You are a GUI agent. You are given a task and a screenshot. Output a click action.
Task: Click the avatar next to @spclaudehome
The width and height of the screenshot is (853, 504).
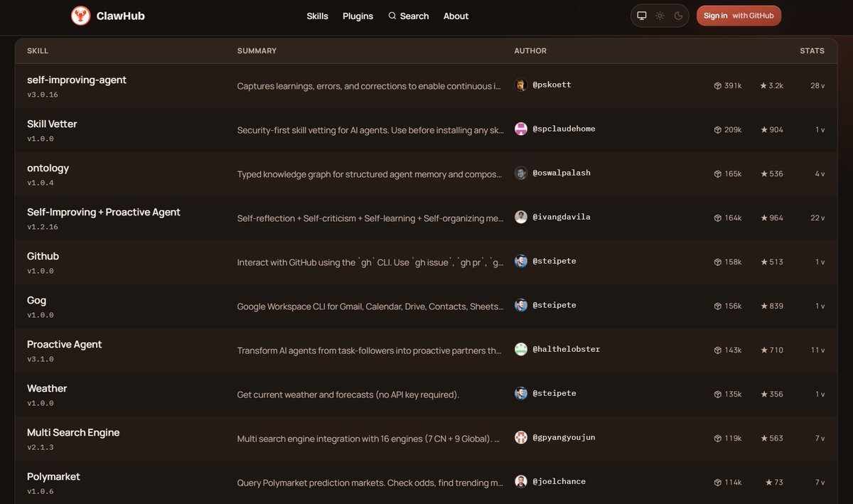click(x=521, y=129)
